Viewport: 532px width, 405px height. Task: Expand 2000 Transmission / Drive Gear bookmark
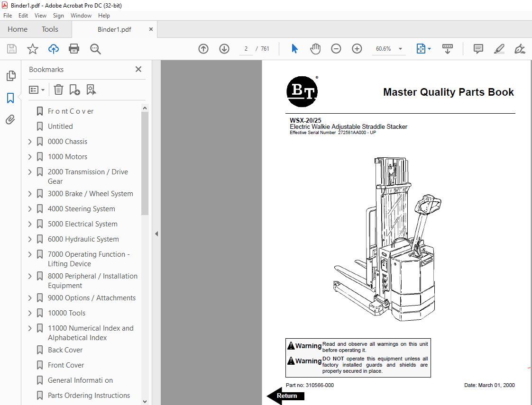click(x=30, y=172)
